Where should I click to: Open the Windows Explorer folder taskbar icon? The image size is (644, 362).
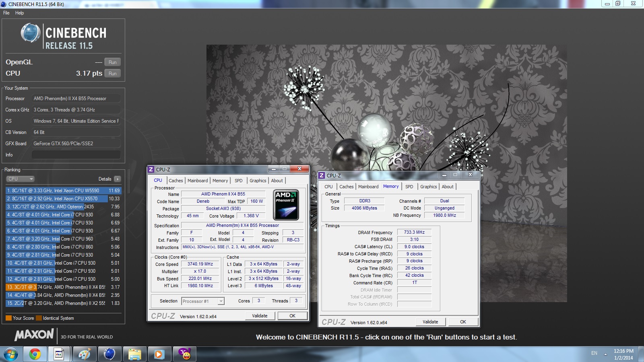pos(134,354)
